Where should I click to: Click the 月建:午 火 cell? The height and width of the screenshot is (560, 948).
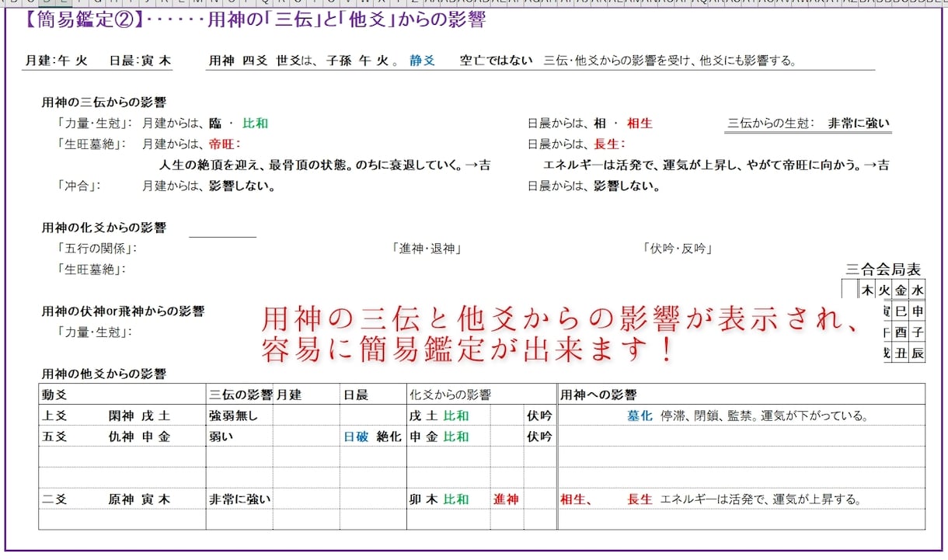[x=56, y=61]
